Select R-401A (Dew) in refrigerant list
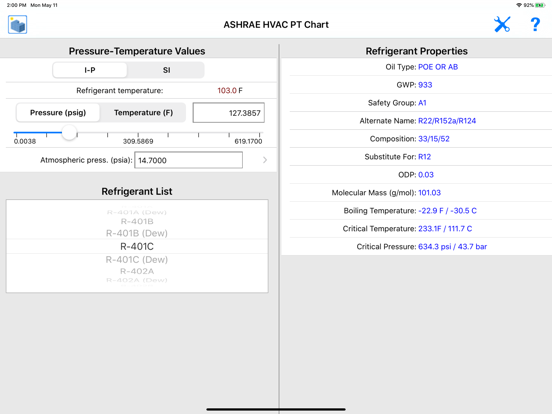 (137, 212)
